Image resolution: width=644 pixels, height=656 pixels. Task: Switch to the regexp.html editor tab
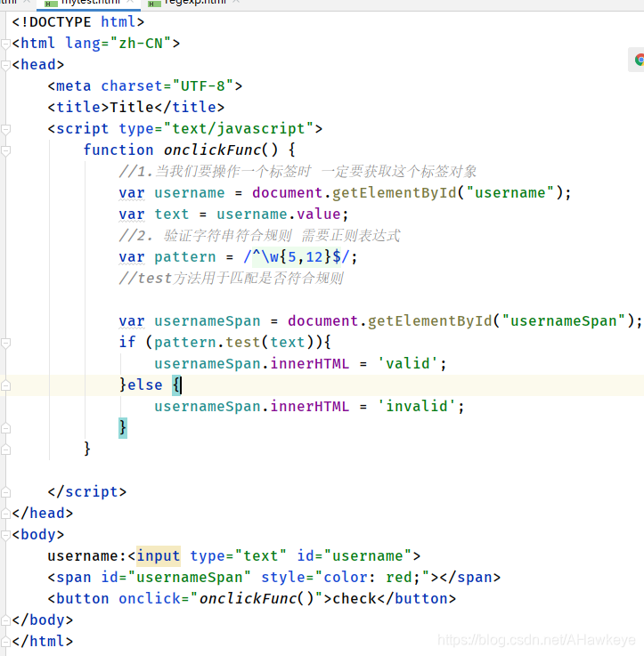195,3
